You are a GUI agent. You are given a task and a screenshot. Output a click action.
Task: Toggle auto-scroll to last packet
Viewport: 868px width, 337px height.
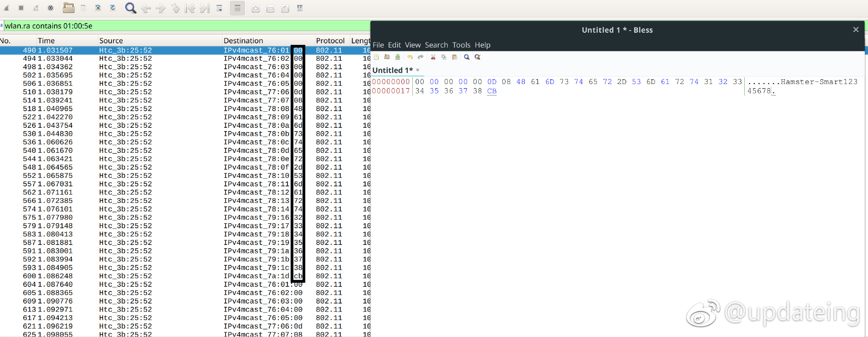(220, 8)
